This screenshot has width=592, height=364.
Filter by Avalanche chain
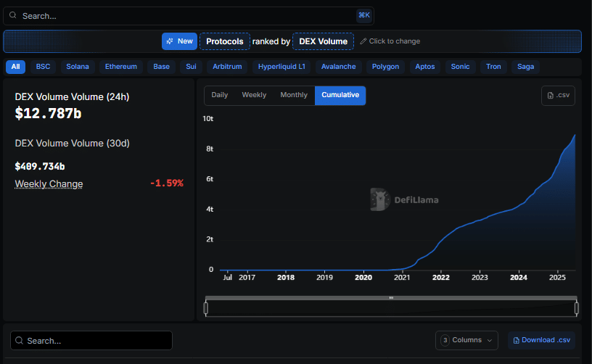coord(338,67)
